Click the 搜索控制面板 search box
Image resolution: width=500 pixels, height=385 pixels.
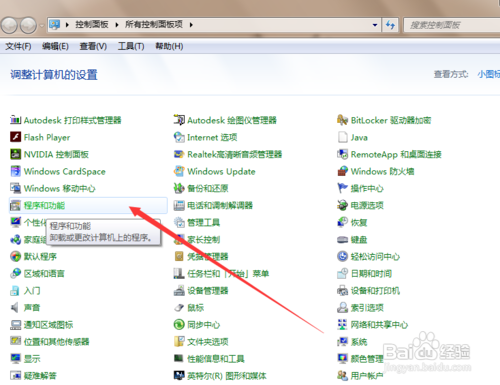point(452,25)
